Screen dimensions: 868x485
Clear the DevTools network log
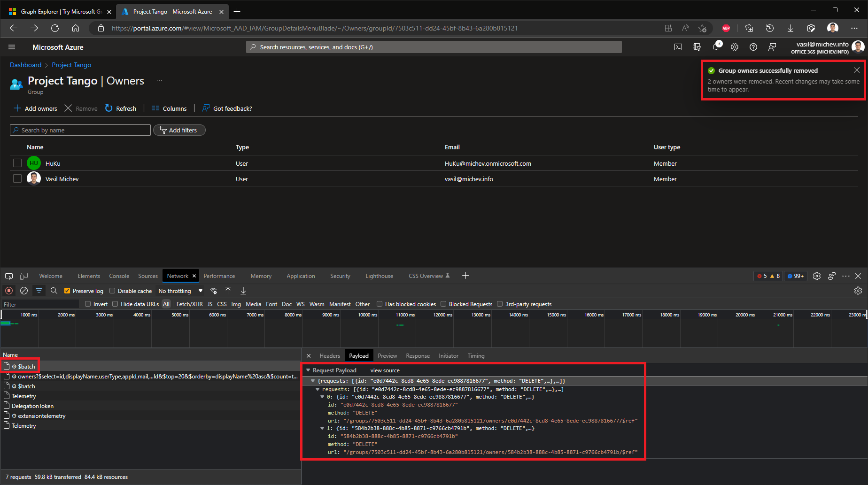coord(24,291)
